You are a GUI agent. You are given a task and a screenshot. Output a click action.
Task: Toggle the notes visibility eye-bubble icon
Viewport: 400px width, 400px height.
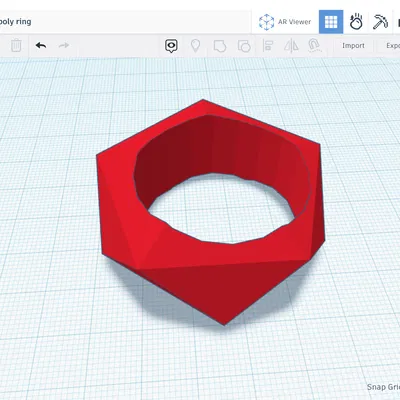pyautogui.click(x=171, y=46)
